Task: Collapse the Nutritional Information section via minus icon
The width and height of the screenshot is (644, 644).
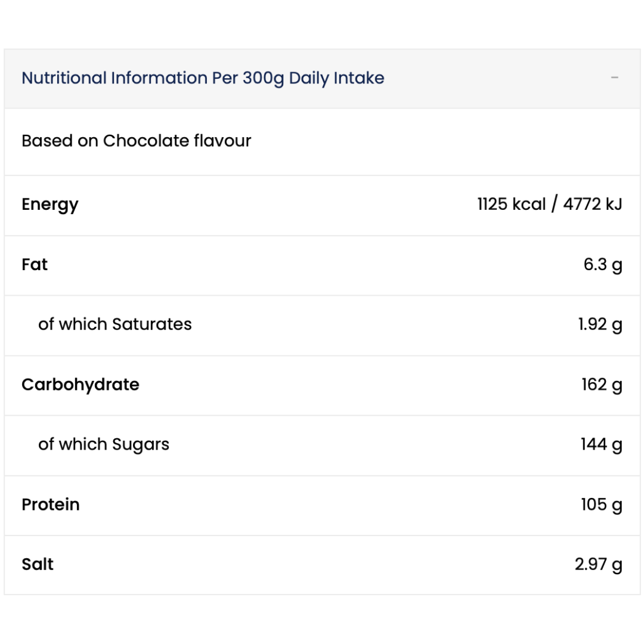Action: point(615,78)
